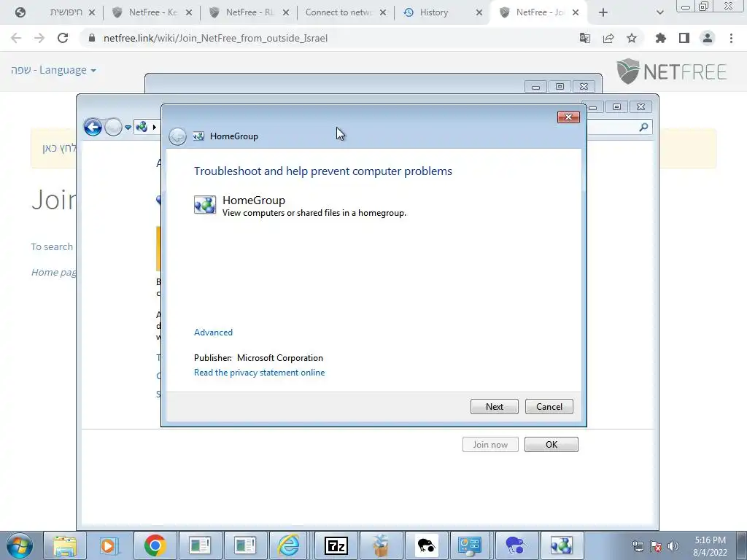This screenshot has height=560, width=747.
Task: Switch to the NetFree - RL tab
Action: 250,12
